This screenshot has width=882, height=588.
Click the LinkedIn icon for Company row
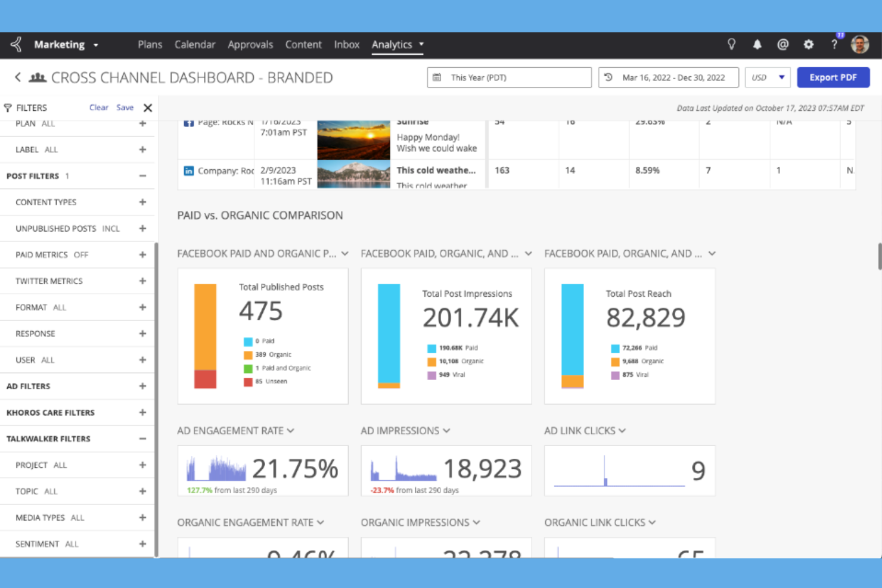(188, 171)
